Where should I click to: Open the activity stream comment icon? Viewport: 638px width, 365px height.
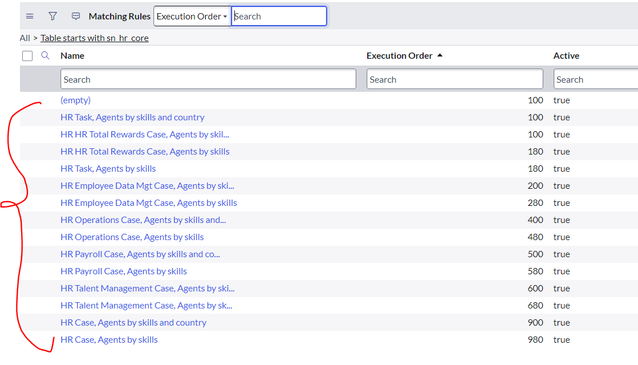point(76,16)
